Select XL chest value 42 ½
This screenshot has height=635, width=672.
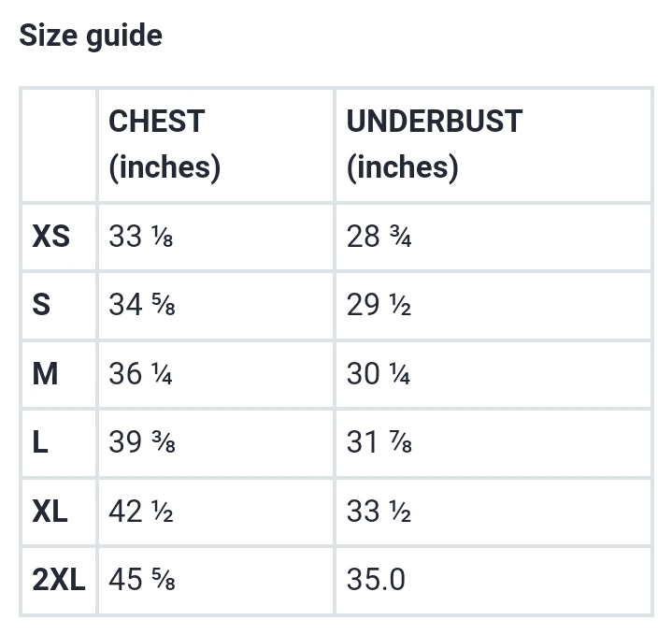coord(141,512)
